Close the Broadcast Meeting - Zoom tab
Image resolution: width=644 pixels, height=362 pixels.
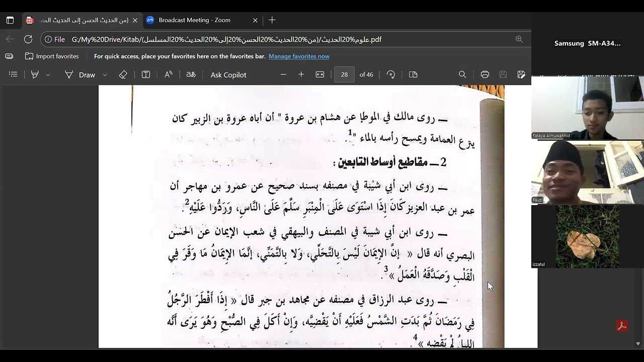pos(255,20)
